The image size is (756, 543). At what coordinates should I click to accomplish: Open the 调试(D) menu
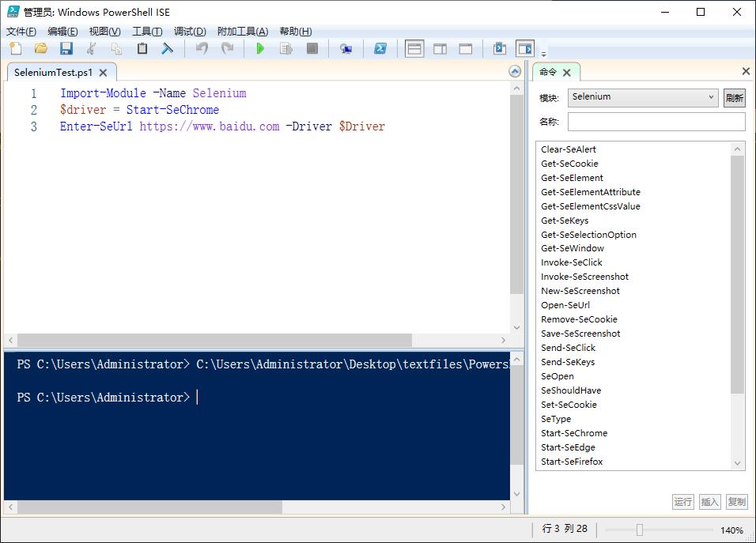190,32
